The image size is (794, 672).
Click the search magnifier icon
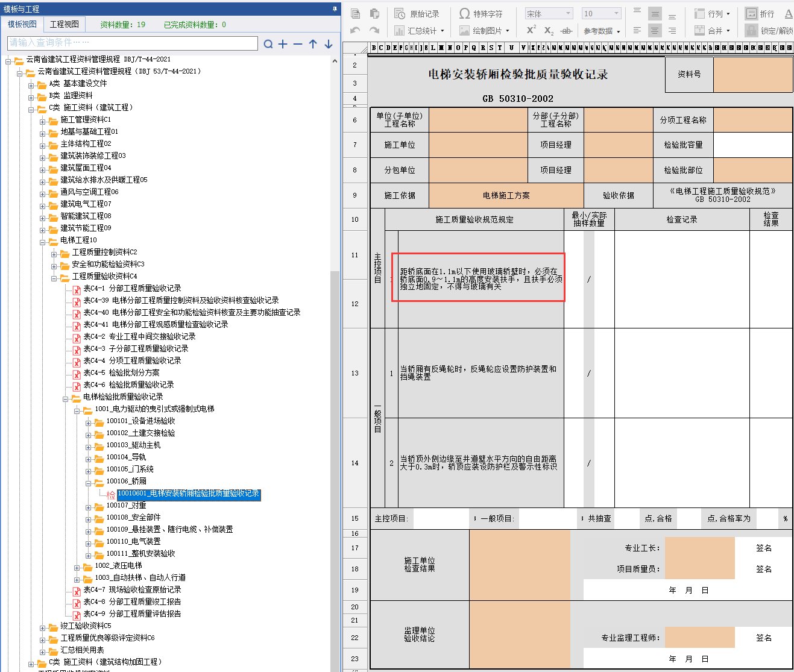(268, 44)
